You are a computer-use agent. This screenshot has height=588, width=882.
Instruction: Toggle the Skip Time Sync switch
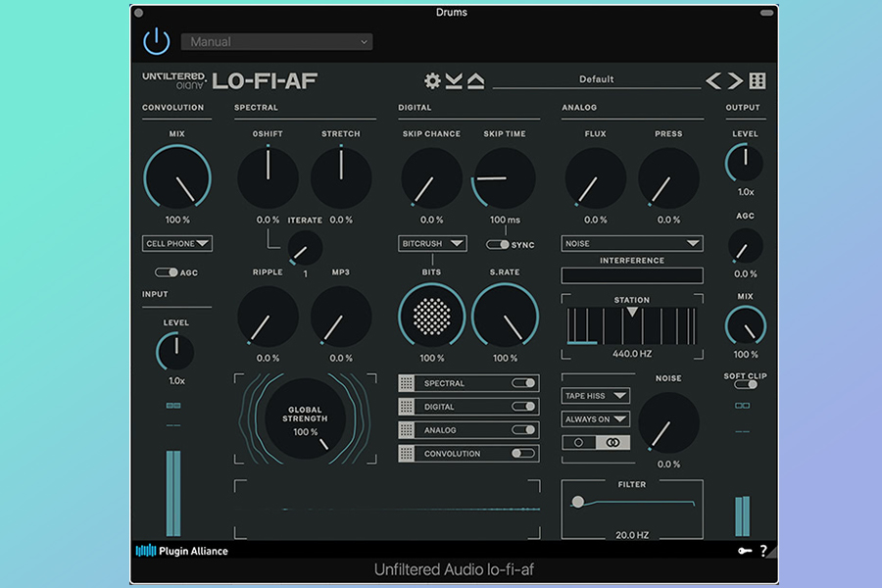[x=498, y=245]
